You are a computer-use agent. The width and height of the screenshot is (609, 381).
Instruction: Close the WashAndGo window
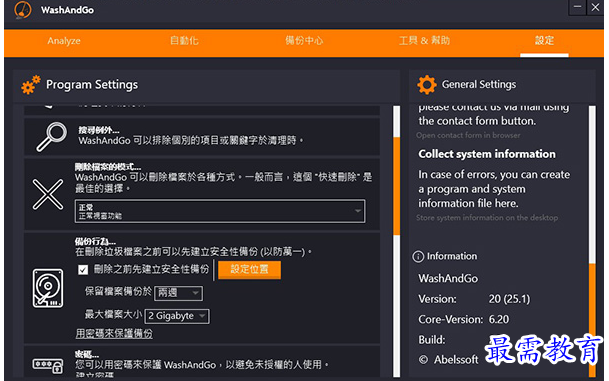click(595, 7)
